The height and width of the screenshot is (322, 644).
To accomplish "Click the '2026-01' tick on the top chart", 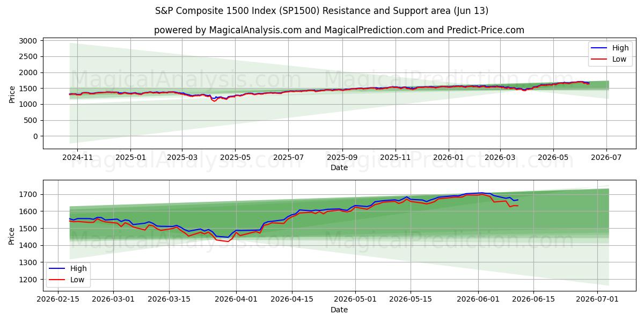I will point(448,157).
